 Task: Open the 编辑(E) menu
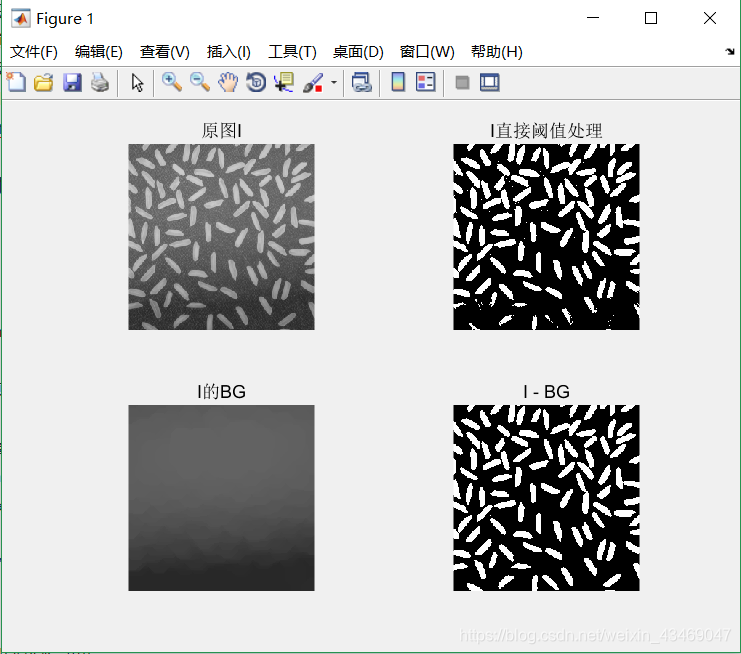[x=98, y=52]
